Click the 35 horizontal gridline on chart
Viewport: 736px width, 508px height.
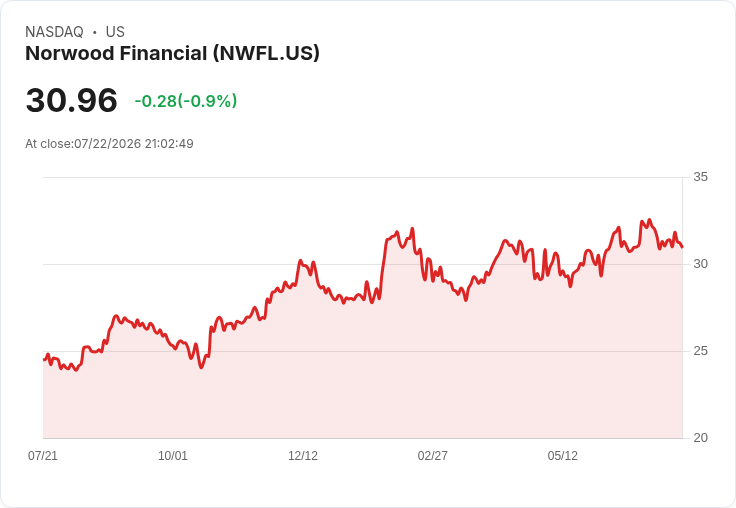(362, 177)
